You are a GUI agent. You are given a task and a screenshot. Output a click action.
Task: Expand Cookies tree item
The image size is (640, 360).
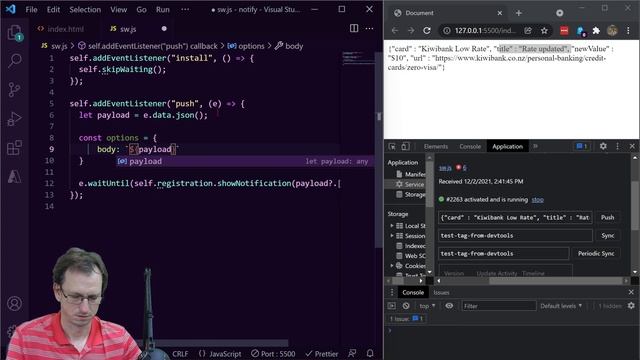click(392, 266)
